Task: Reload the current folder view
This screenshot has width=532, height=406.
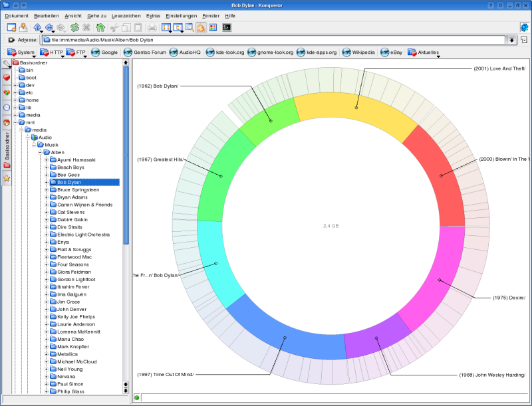Action: coord(74,27)
